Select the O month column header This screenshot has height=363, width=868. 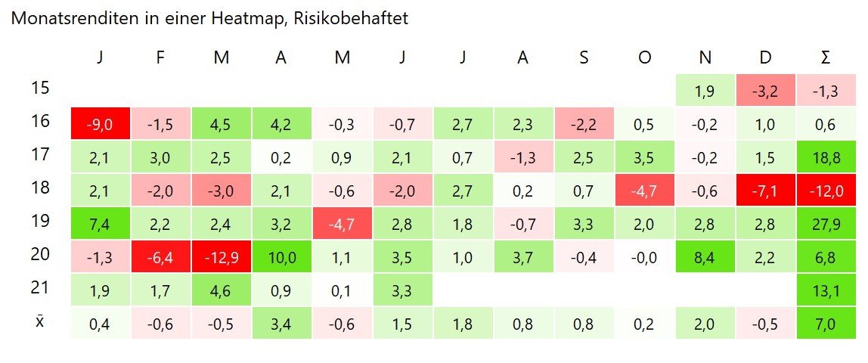[x=643, y=58]
